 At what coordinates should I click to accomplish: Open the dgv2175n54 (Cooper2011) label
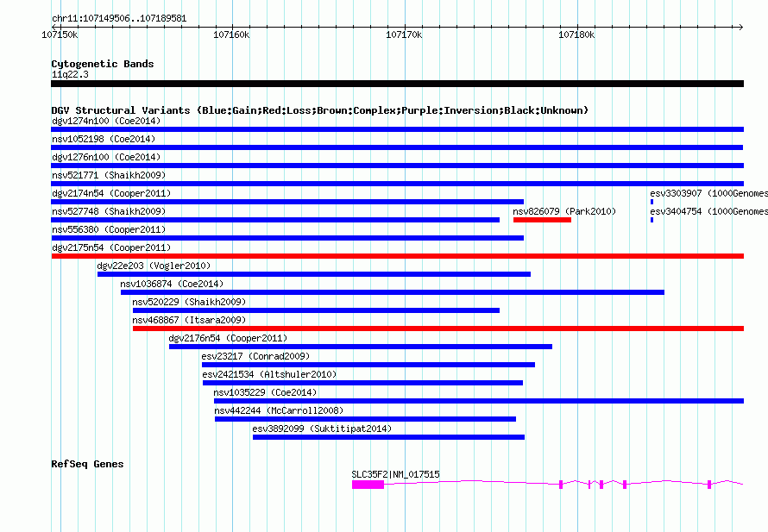[111, 247]
